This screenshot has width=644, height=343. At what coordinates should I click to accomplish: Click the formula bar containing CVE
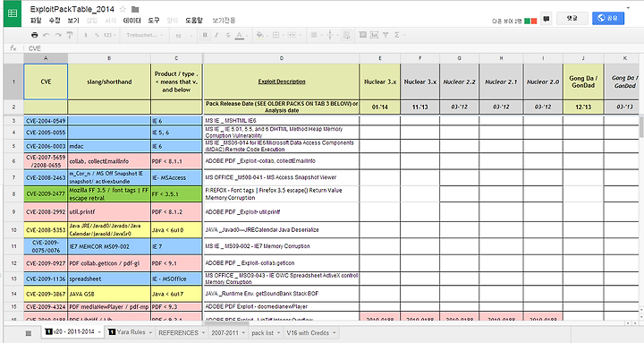pos(333,48)
